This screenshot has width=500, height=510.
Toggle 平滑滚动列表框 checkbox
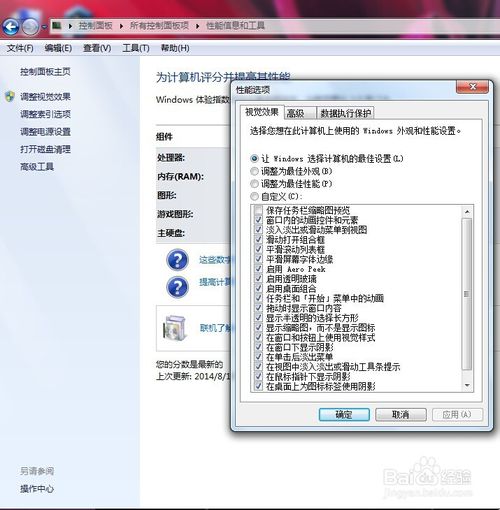point(258,249)
